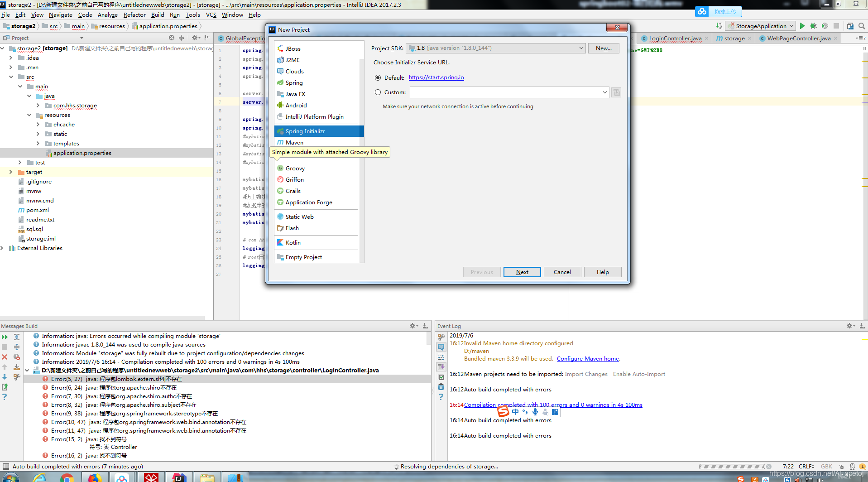The image size is (868, 482).
Task: Close Messages Build tab red X icon
Action: click(5, 357)
